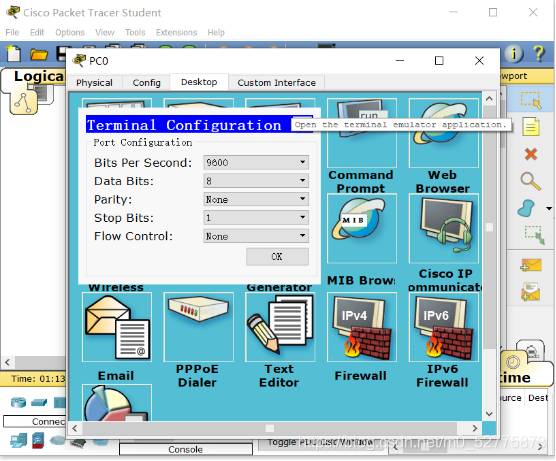556x461 pixels.
Task: Switch to the Physical tab
Action: click(94, 83)
